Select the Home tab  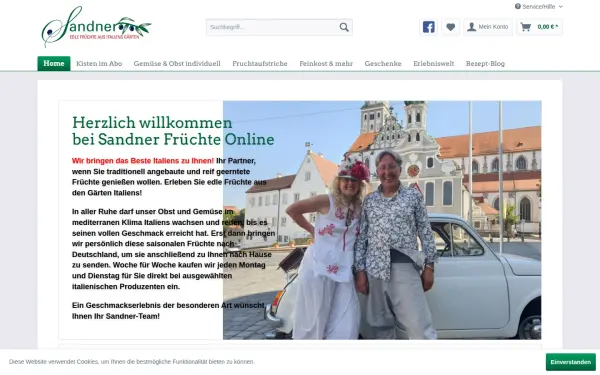click(54, 64)
